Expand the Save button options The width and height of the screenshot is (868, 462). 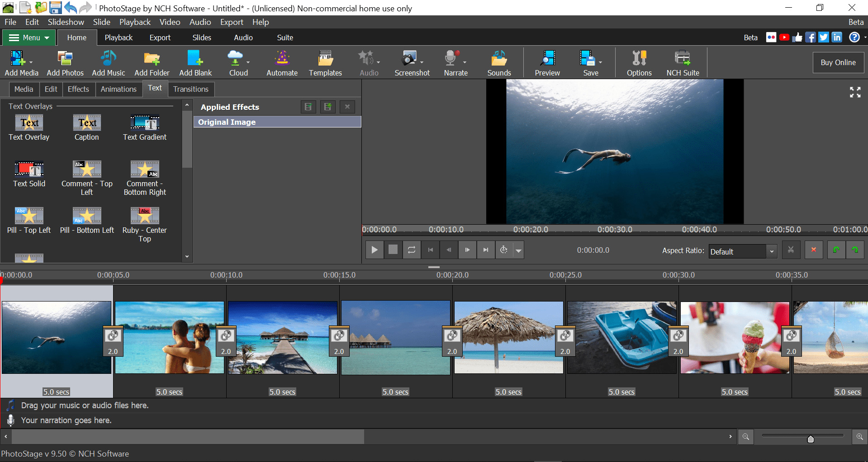(x=600, y=62)
